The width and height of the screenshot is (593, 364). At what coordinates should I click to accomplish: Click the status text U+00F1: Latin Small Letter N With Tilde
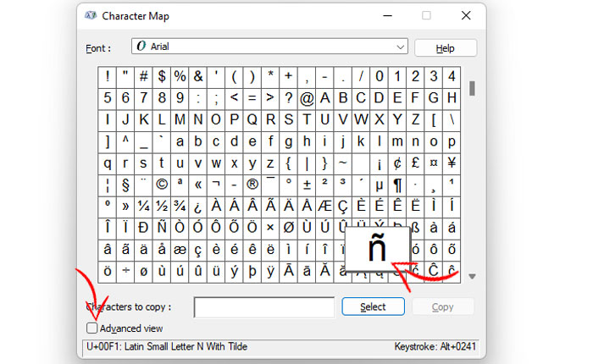[167, 346]
